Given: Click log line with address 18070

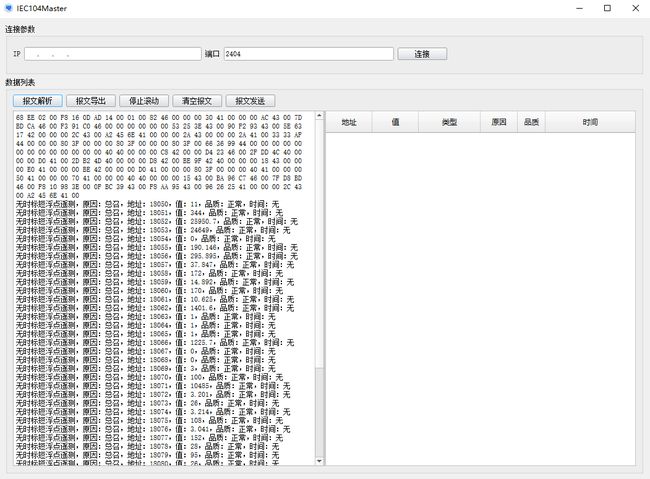Looking at the screenshot, I should [x=149, y=377].
